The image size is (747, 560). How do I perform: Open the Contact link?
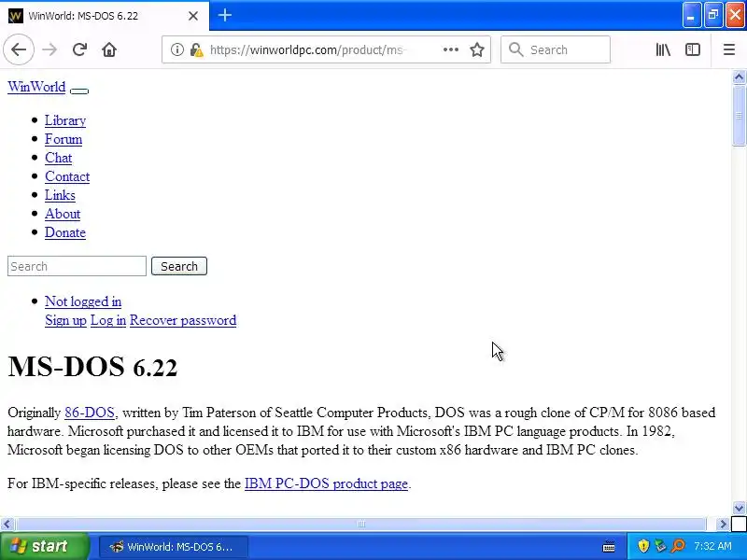[67, 176]
